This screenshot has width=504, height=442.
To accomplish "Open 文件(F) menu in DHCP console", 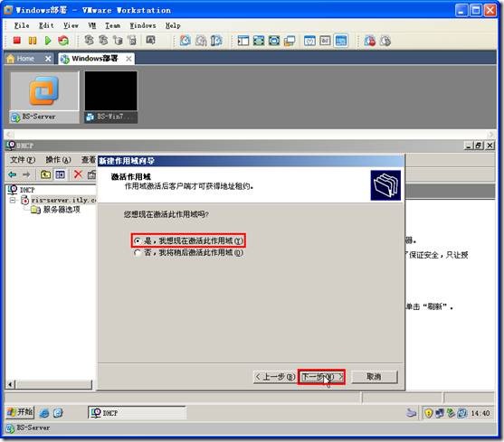I will pos(23,159).
